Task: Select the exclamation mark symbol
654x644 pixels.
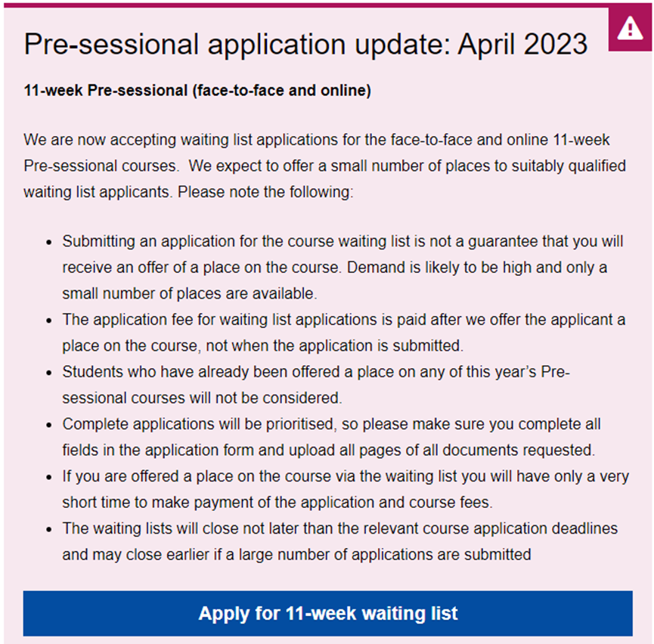Action: click(630, 30)
